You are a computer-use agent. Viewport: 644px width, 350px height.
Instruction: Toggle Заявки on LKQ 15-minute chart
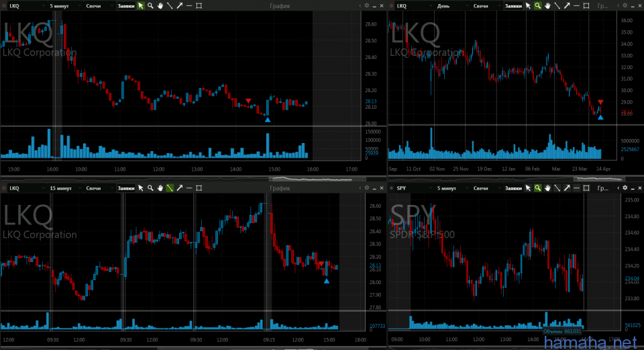pyautogui.click(x=125, y=188)
